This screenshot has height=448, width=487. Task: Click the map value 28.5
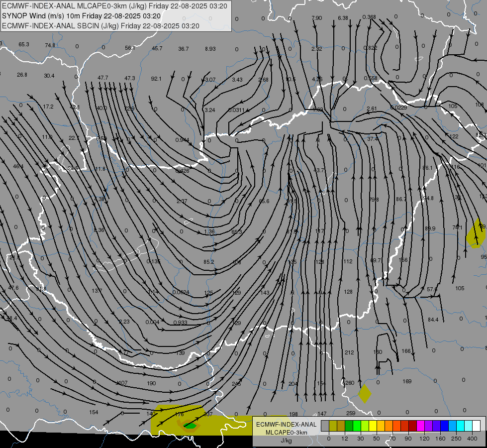(x=73, y=169)
